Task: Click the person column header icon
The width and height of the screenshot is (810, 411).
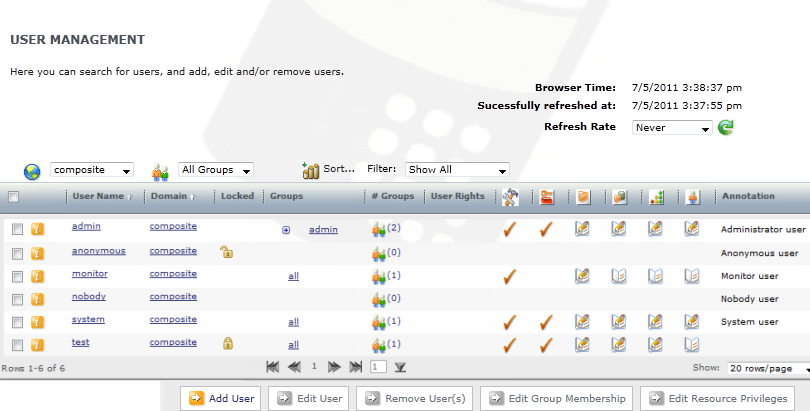Action: coord(693,197)
